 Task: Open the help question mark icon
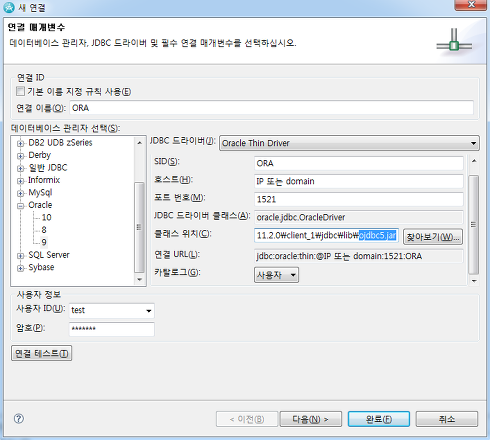coord(19,418)
